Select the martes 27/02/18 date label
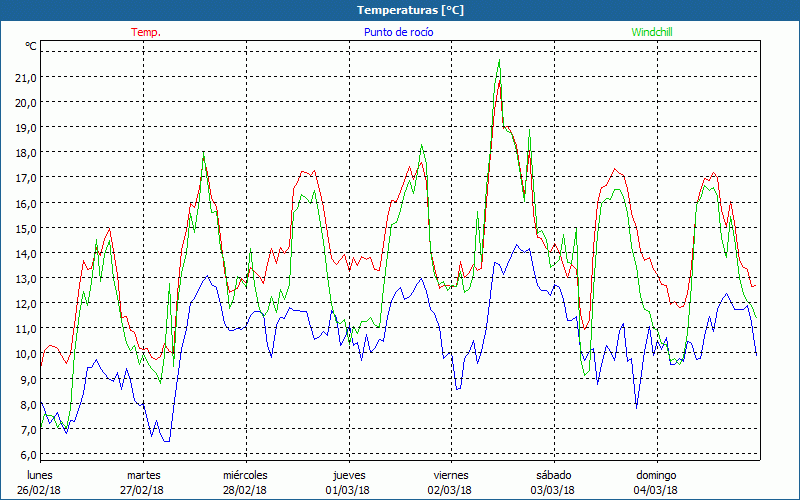Image resolution: width=800 pixels, height=500 pixels. point(143,482)
